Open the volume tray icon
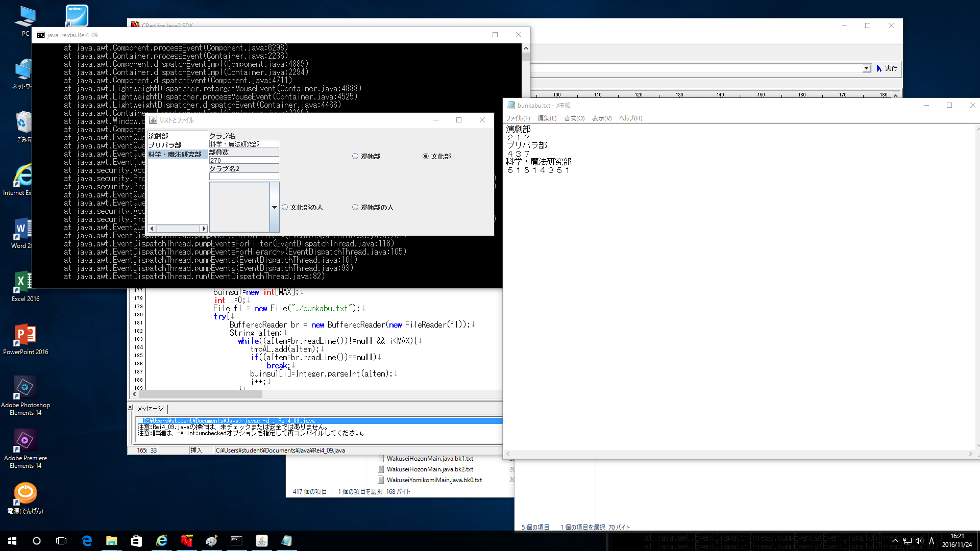The height and width of the screenshot is (551, 980). (x=919, y=541)
